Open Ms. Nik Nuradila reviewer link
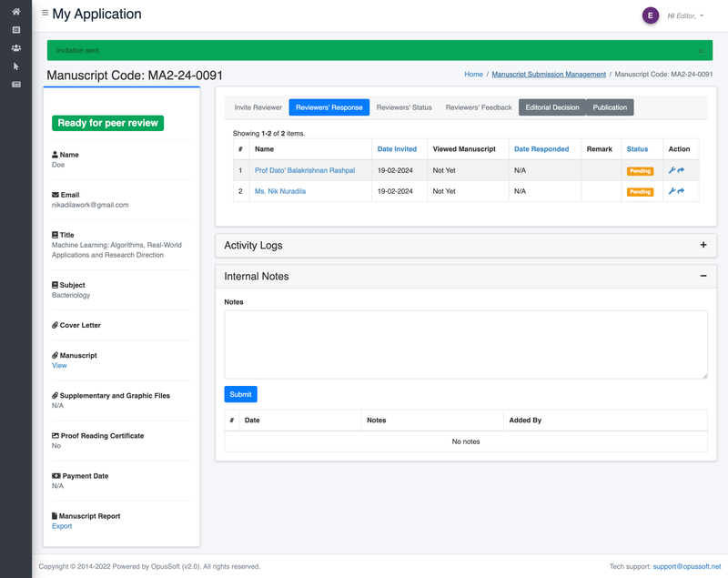Screen dimensions: 728x578 [280, 191]
